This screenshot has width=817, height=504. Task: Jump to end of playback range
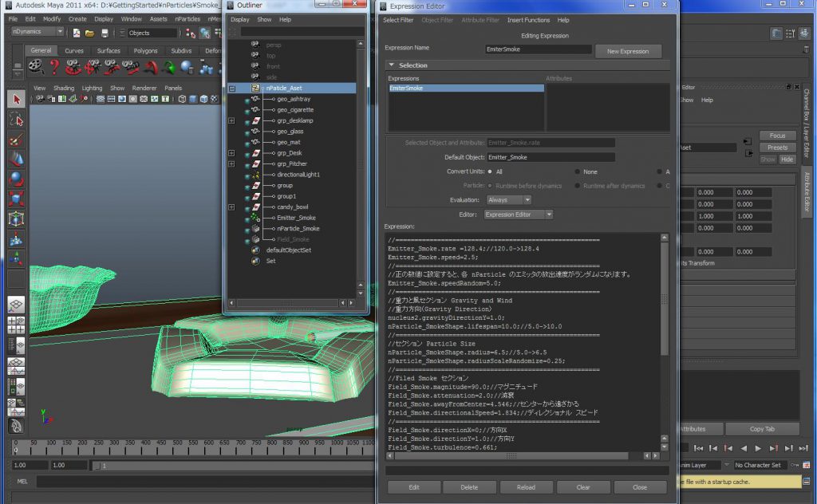point(803,448)
